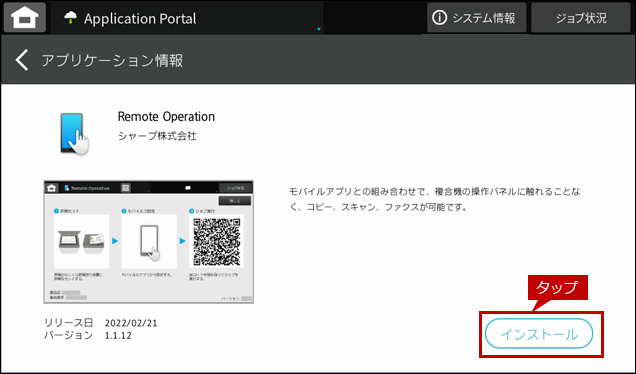
Task: Select the Application Portal title tab
Action: point(187,17)
